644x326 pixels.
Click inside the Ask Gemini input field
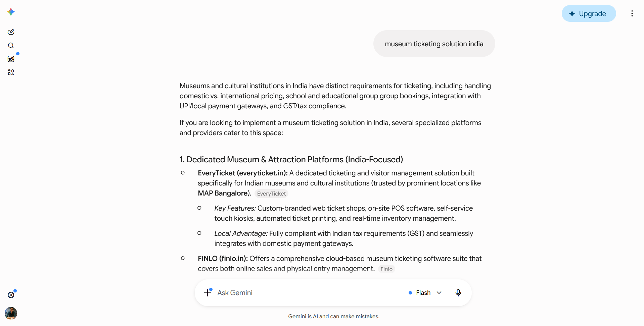[x=309, y=293]
